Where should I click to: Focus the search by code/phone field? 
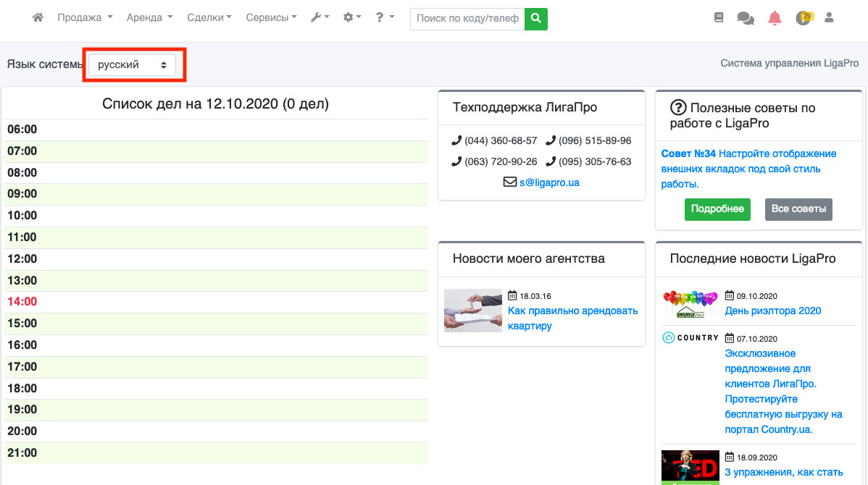pos(467,19)
